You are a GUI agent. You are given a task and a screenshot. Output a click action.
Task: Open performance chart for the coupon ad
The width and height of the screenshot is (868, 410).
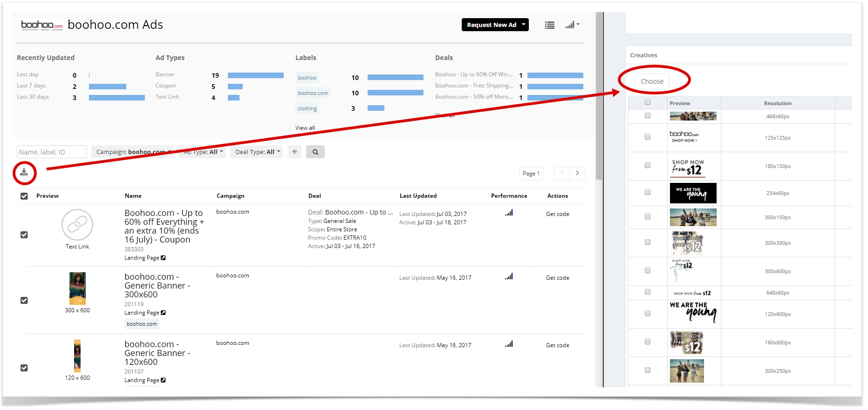(x=508, y=213)
